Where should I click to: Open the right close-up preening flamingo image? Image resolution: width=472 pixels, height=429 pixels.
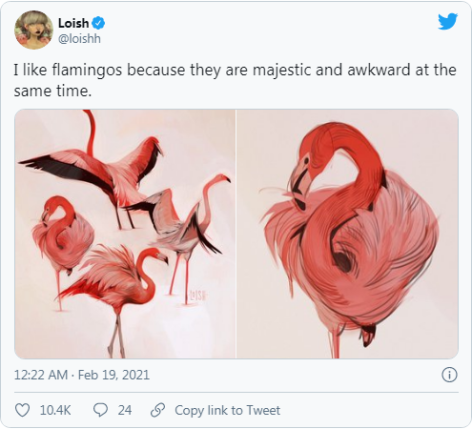[x=348, y=234]
